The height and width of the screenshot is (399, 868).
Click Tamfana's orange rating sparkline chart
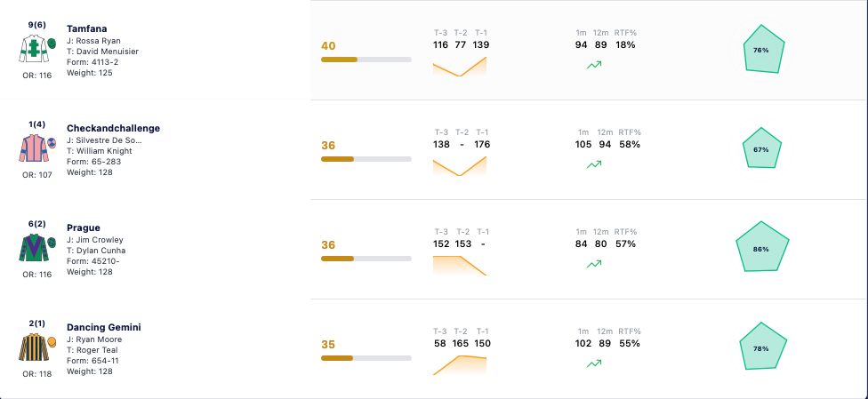click(460, 67)
